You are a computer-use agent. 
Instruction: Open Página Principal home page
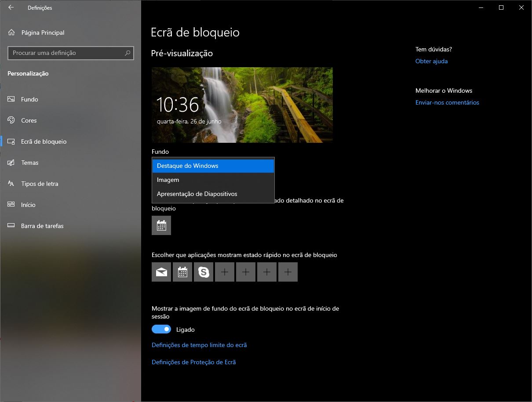point(36,33)
